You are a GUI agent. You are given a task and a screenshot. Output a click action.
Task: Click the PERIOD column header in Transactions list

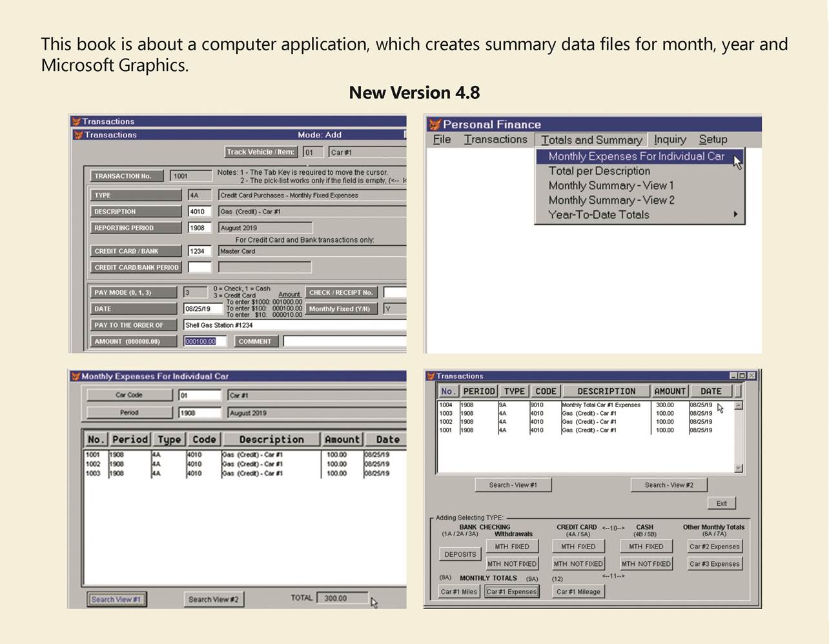(479, 391)
